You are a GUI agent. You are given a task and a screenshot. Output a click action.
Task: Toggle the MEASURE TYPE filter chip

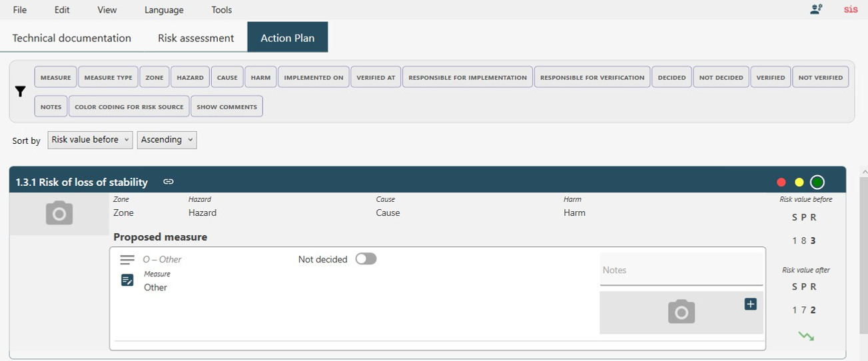pyautogui.click(x=108, y=77)
